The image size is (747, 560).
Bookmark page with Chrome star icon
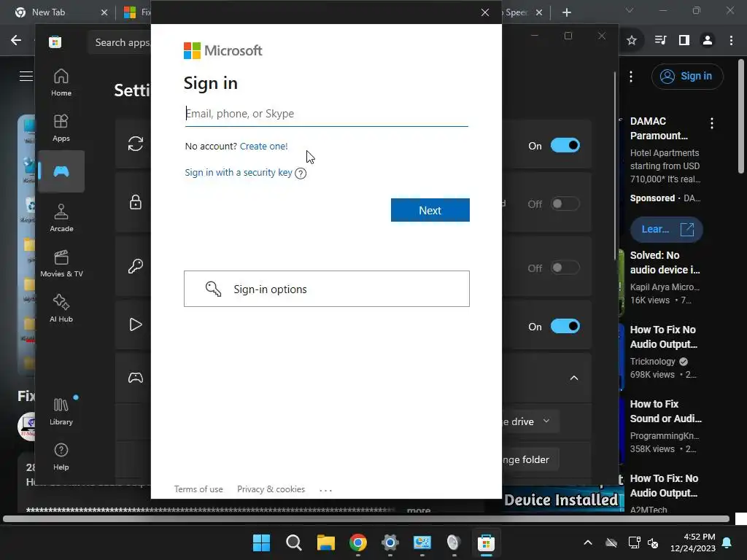click(632, 41)
